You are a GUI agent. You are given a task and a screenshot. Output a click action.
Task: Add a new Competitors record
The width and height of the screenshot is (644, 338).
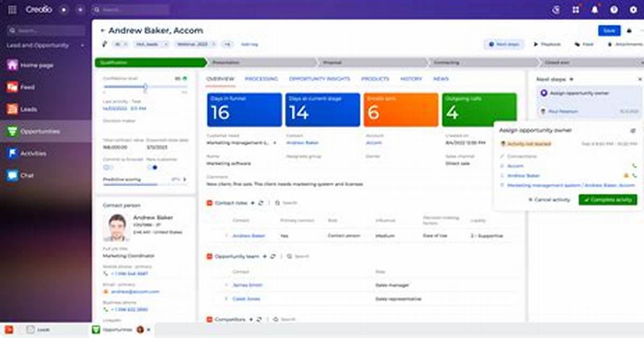point(251,319)
